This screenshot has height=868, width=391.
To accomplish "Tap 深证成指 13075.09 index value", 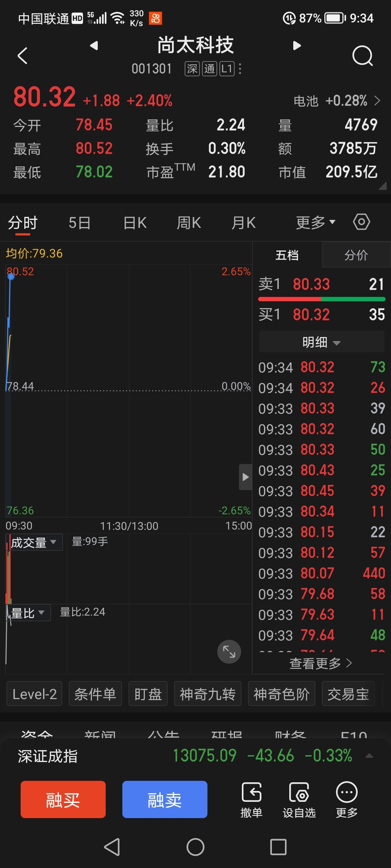I will pyautogui.click(x=205, y=756).
